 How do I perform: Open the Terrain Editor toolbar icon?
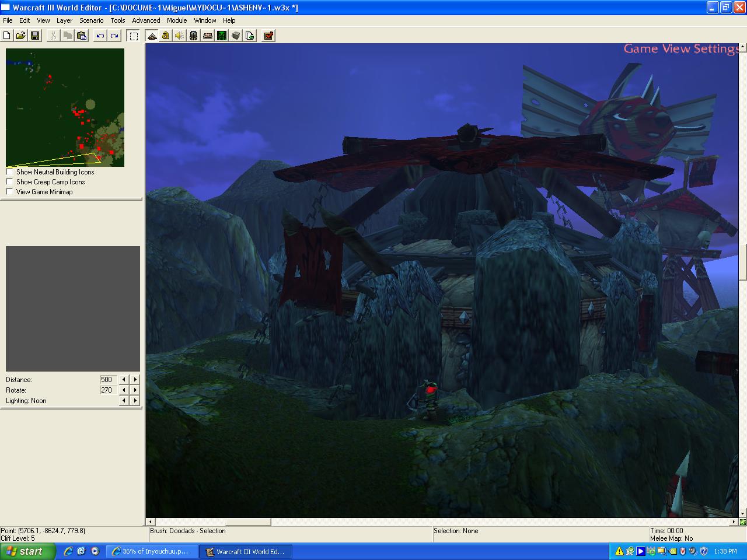pyautogui.click(x=152, y=36)
